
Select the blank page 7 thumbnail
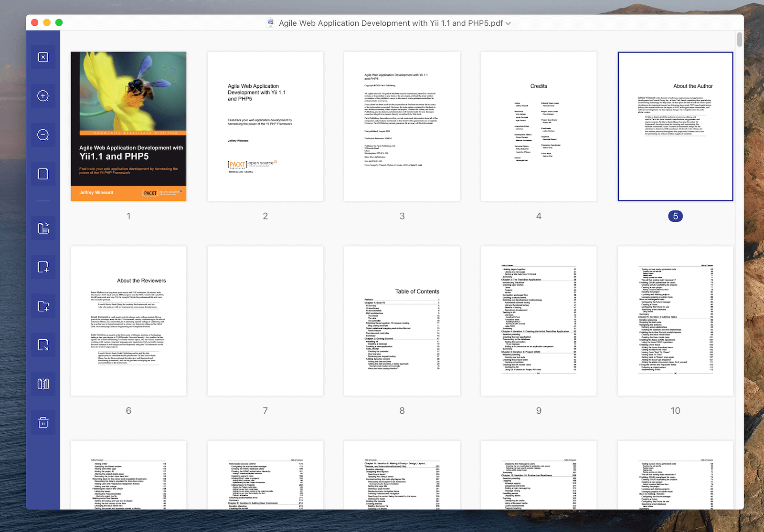pos(265,321)
